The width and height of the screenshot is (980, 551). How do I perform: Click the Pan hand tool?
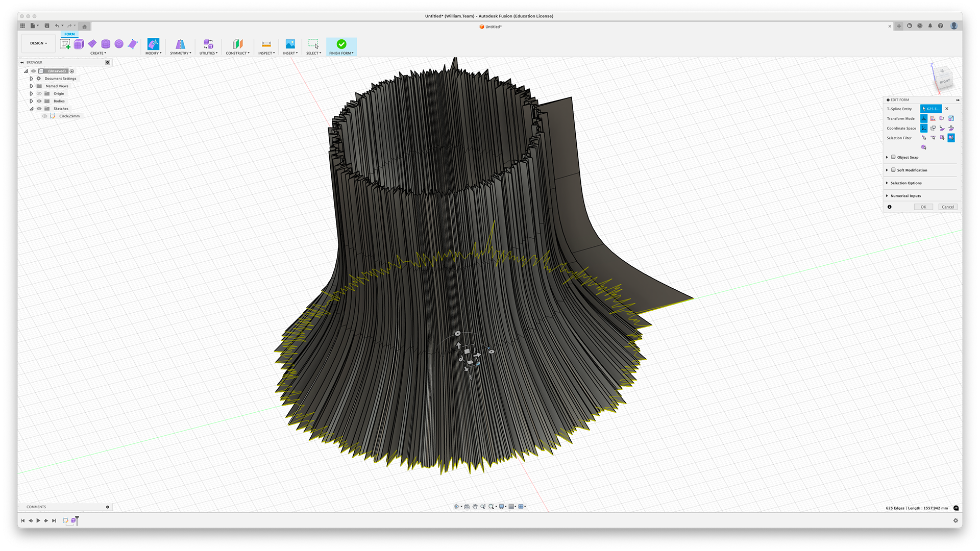point(475,507)
